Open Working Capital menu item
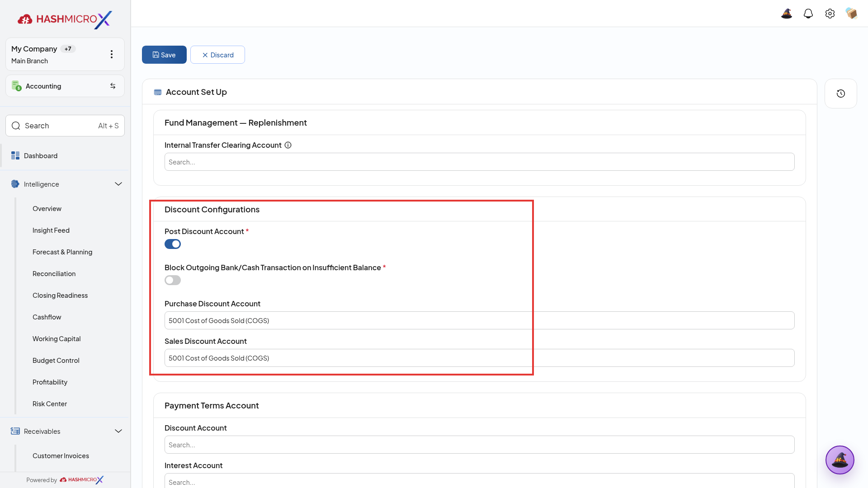Viewport: 868px width, 488px height. pos(57,339)
